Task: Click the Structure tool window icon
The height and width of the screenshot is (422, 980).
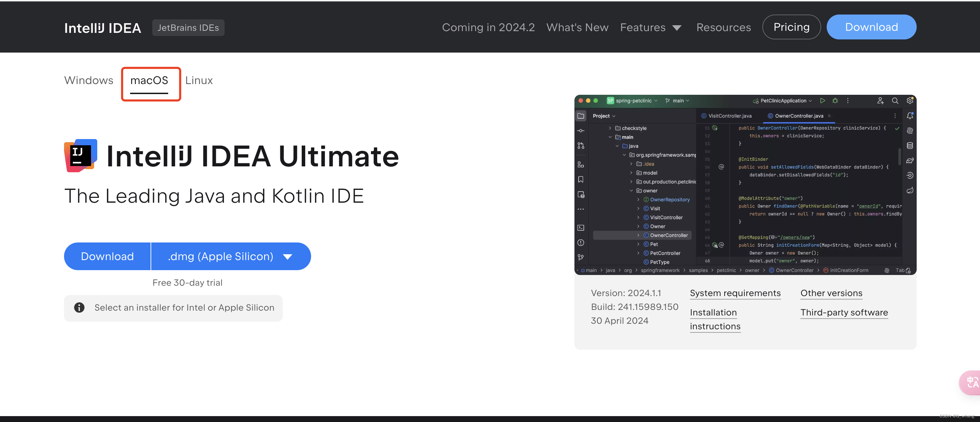Action: pyautogui.click(x=581, y=165)
